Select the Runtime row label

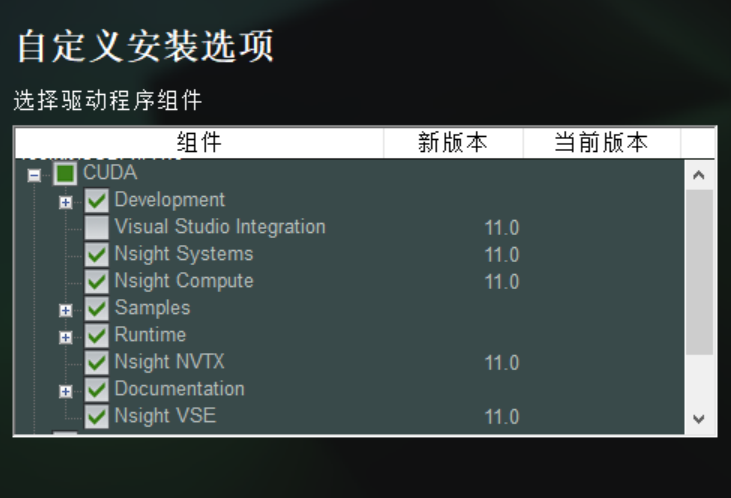click(150, 335)
